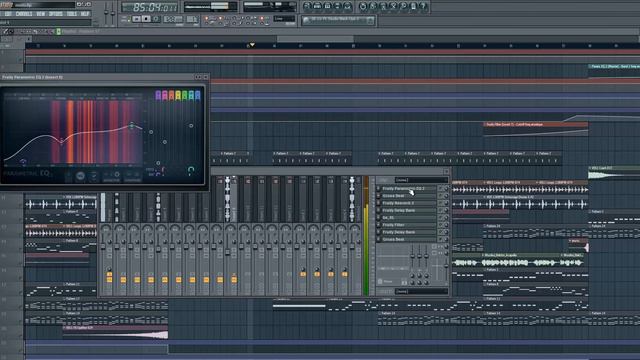The width and height of the screenshot is (640, 360).
Task: Open the CHANNELS menu
Action: point(24,14)
